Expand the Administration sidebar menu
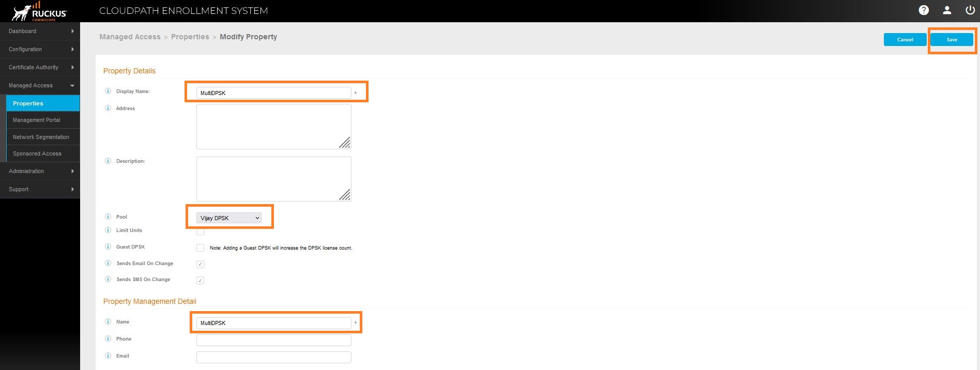 (40, 171)
